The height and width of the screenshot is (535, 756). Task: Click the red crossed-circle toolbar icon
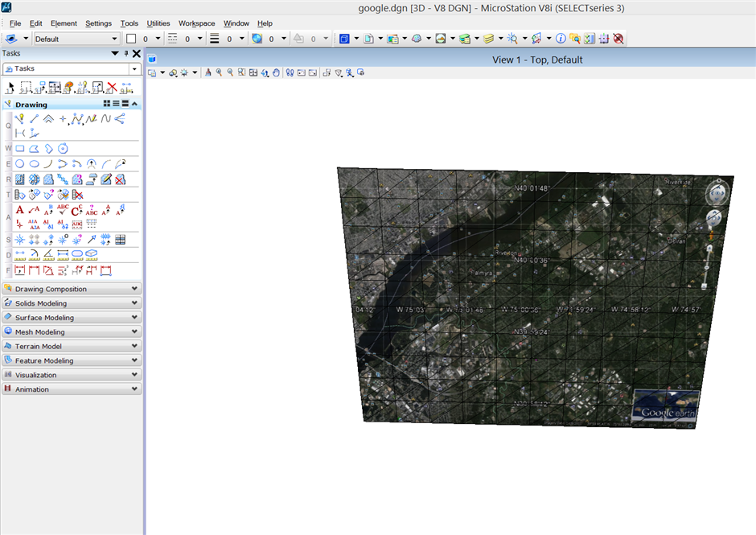point(618,39)
